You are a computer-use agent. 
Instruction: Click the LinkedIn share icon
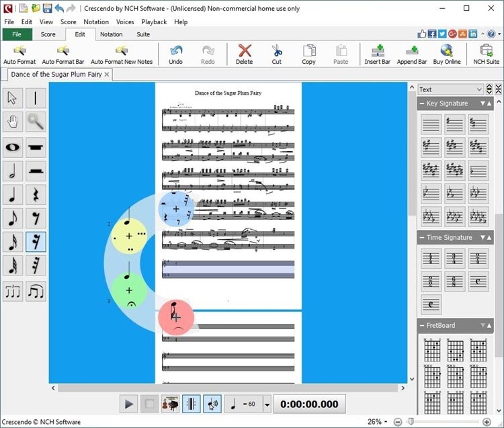(x=473, y=34)
